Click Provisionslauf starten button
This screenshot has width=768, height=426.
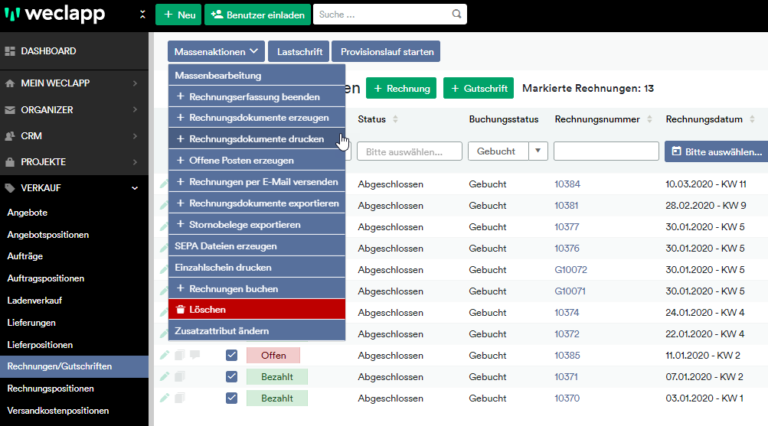pos(386,51)
